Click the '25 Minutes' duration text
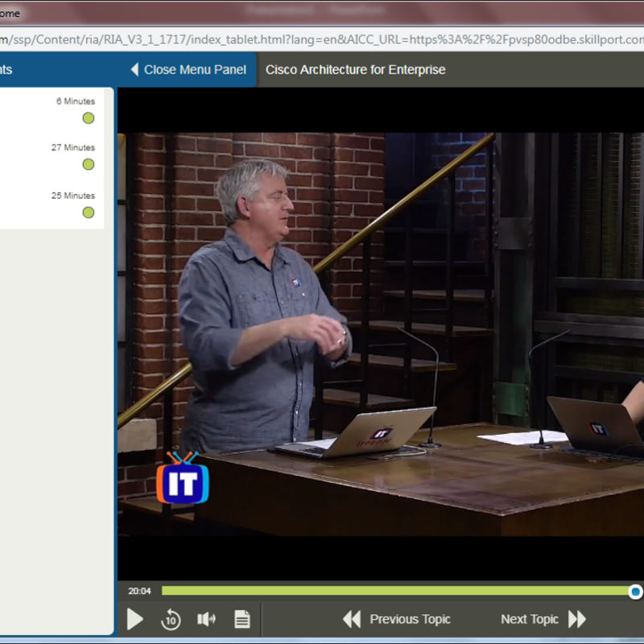The image size is (644, 644). point(73,196)
